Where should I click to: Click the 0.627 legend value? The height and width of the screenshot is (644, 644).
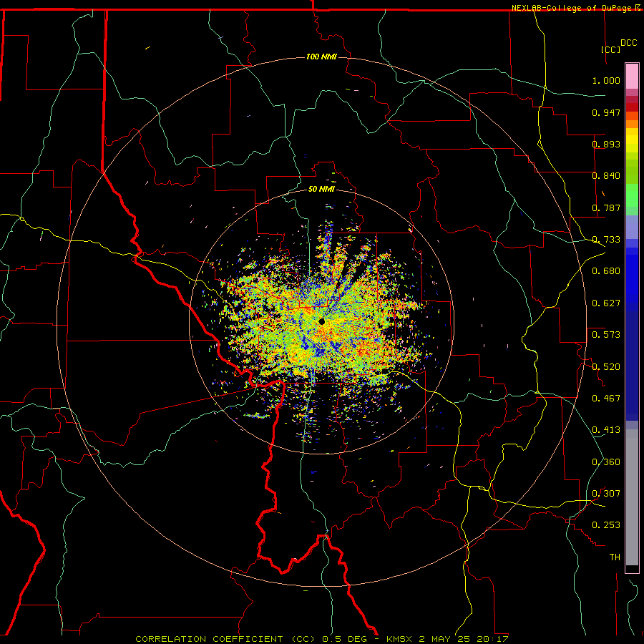pos(606,303)
